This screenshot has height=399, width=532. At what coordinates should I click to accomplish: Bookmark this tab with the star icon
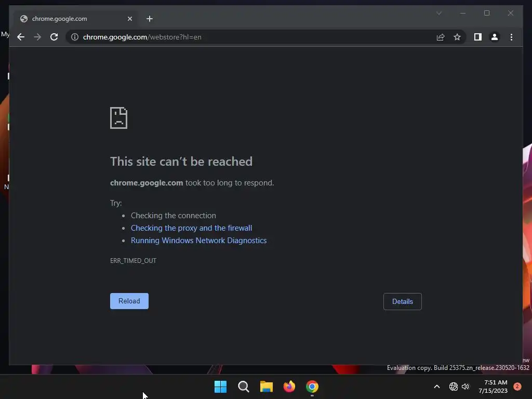pyautogui.click(x=457, y=37)
